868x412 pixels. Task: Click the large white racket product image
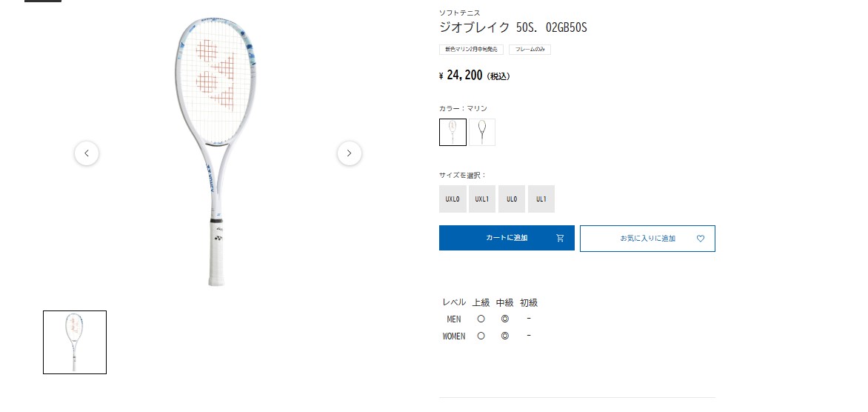(x=217, y=151)
